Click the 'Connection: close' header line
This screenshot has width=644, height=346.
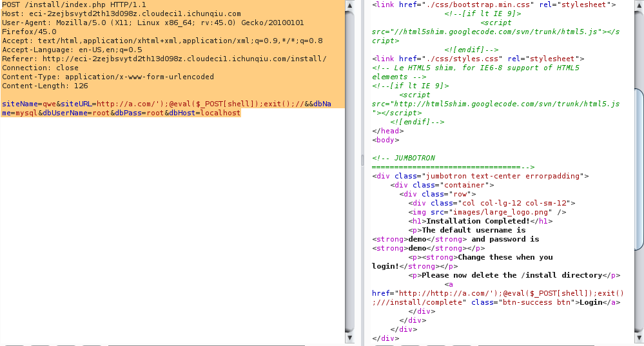pyautogui.click(x=40, y=68)
